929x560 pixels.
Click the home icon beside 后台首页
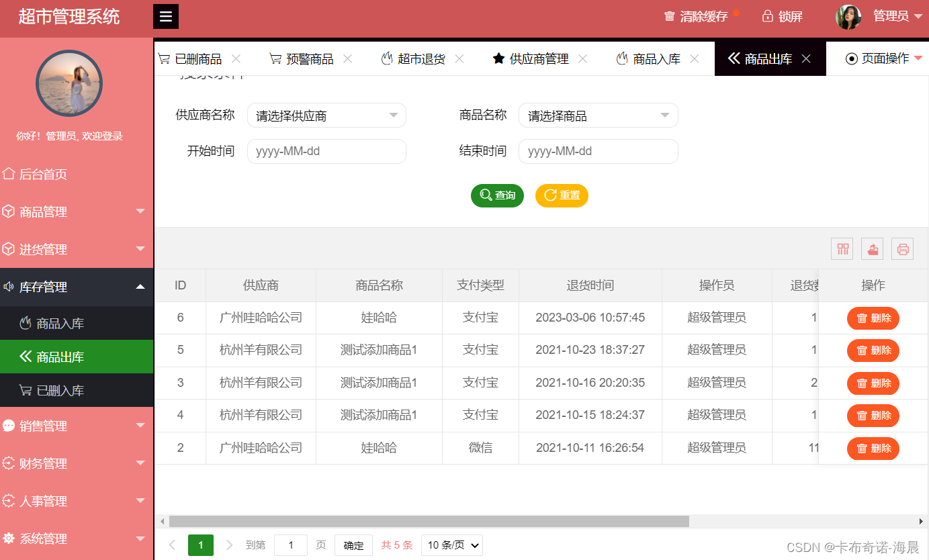click(x=9, y=174)
